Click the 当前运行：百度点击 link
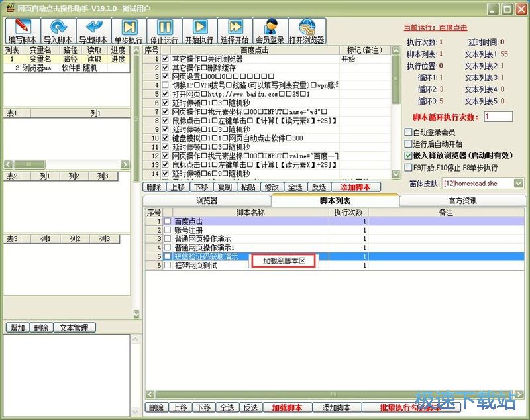The image size is (530, 420). pos(435,28)
